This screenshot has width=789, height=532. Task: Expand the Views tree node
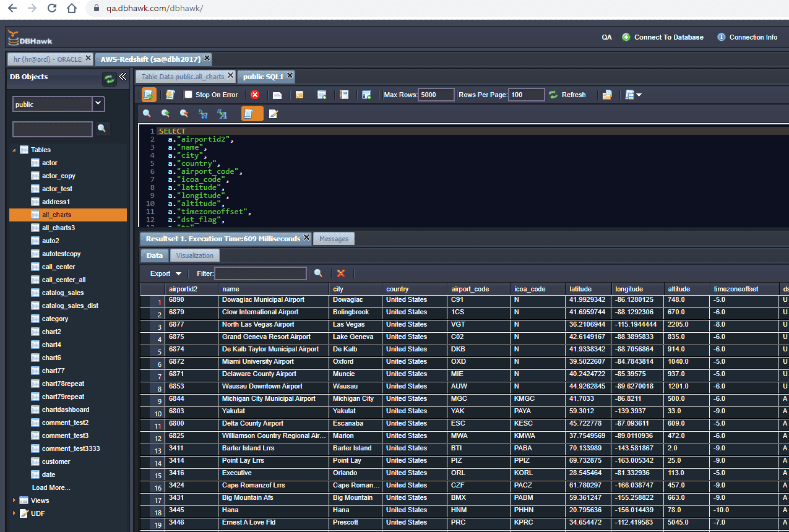coord(14,500)
